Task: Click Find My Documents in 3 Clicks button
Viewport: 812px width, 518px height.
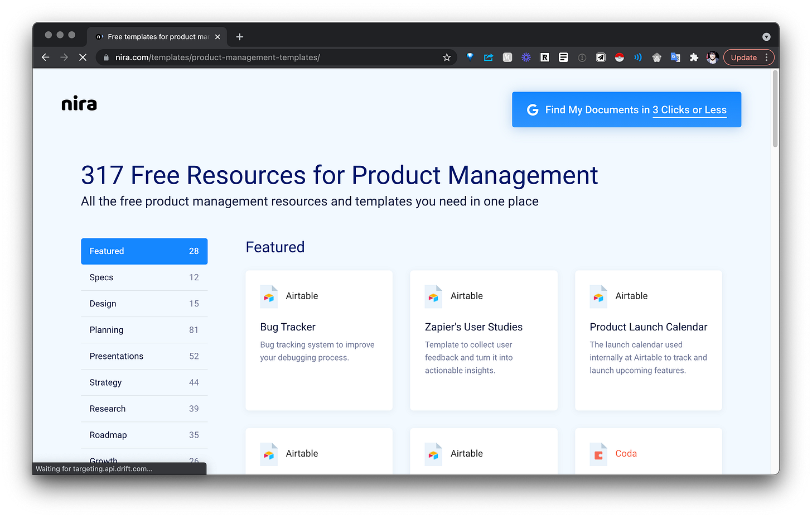Action: pyautogui.click(x=626, y=109)
